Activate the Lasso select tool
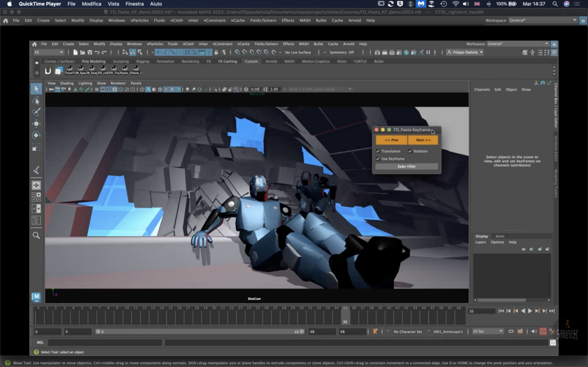The image size is (588, 367). coord(36,101)
